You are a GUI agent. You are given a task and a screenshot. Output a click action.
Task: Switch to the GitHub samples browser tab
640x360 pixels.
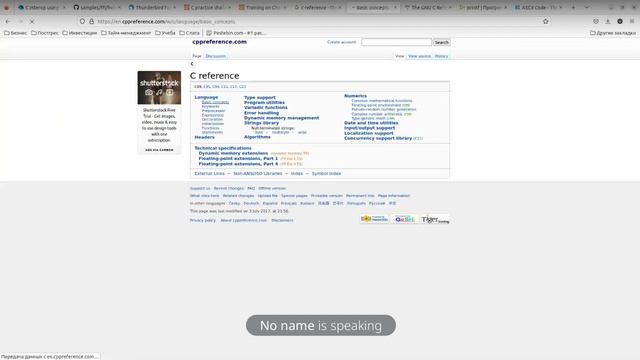[97, 7]
